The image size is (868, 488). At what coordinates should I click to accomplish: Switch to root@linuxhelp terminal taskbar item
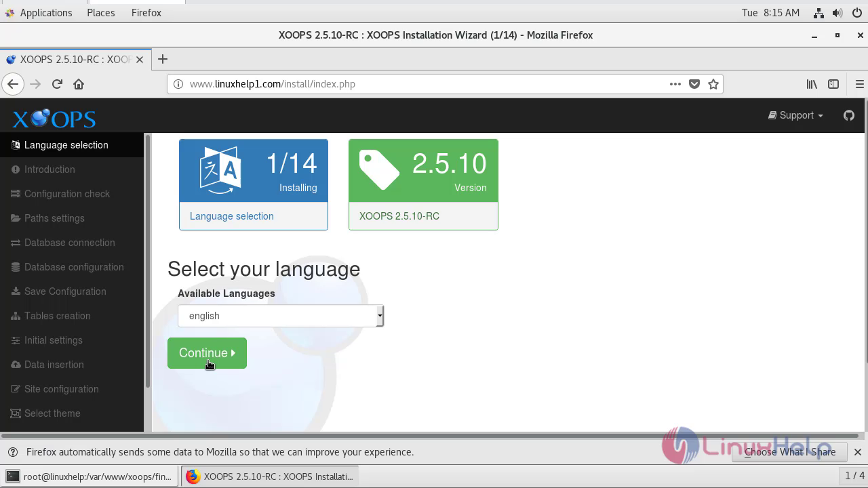point(90,476)
